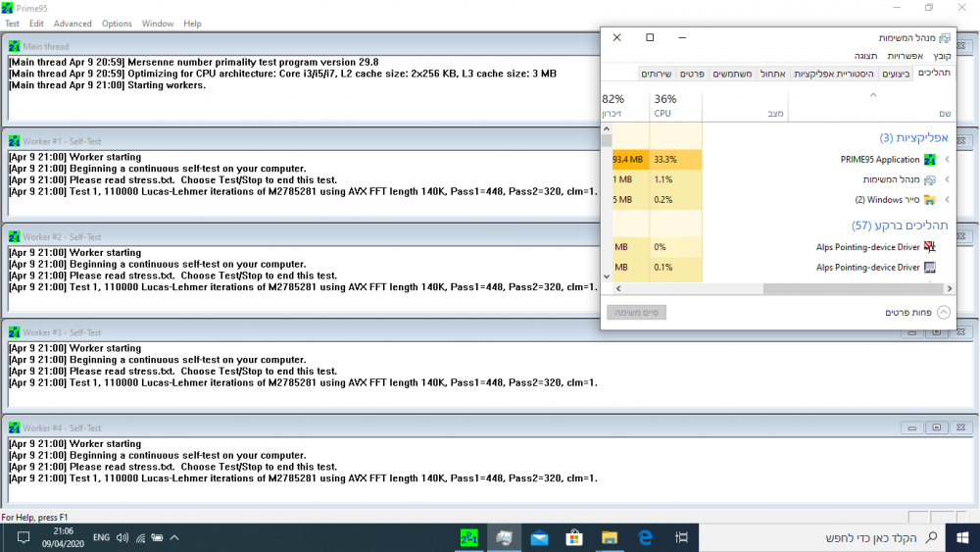Screen dimensions: 980x552
Task: Maximize the Worker #4 Self-Test child window
Action: coord(936,427)
